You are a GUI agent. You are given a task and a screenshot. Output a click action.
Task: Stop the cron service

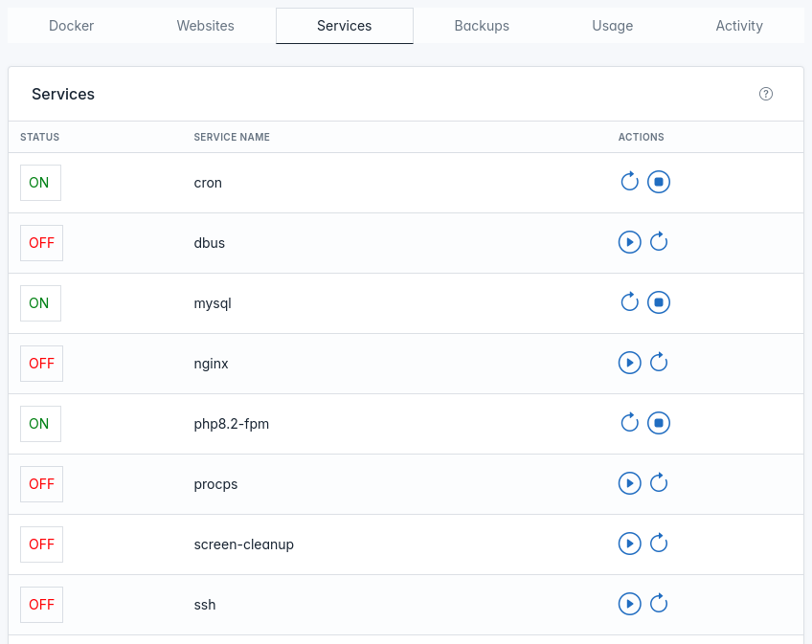659,182
